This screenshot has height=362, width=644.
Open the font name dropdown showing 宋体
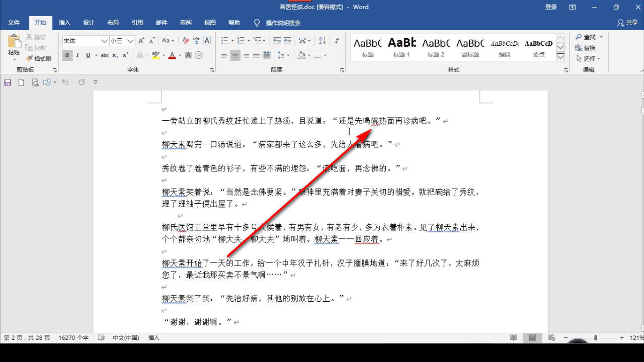pos(102,40)
